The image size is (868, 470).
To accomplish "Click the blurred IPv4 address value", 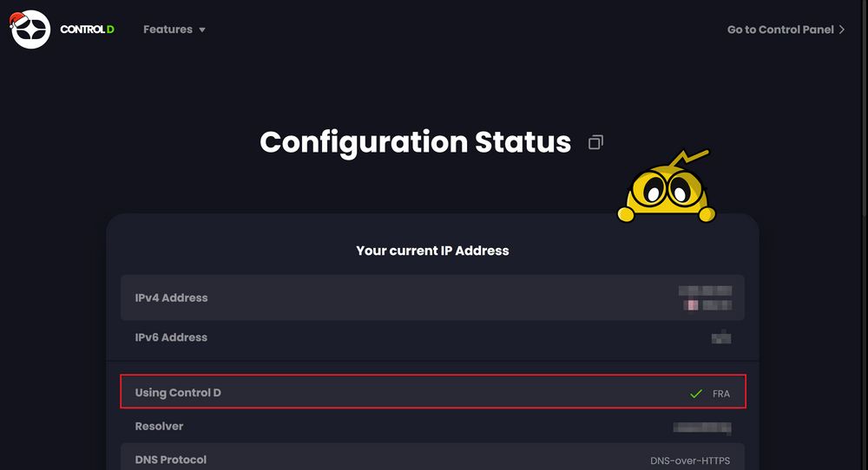I will pyautogui.click(x=705, y=297).
